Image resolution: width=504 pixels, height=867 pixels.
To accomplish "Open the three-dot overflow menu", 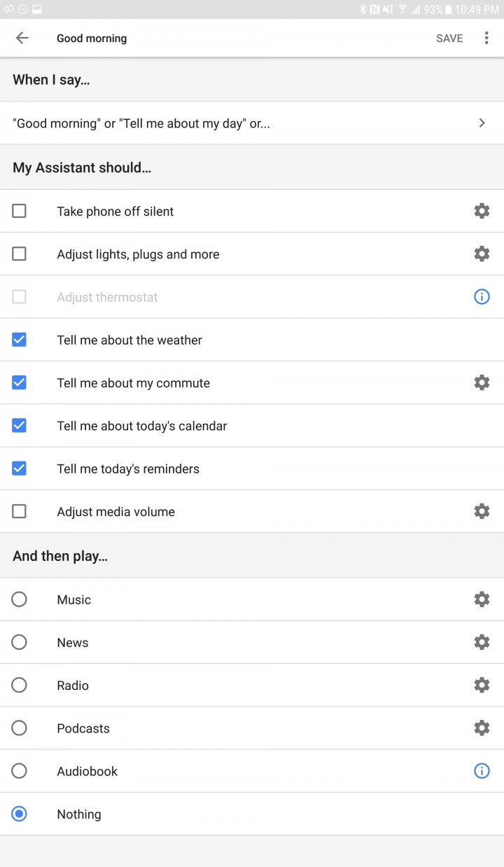I will pos(486,38).
